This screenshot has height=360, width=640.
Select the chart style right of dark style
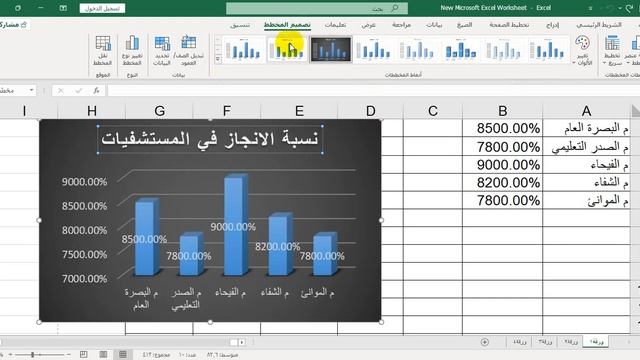pyautogui.click(x=374, y=49)
